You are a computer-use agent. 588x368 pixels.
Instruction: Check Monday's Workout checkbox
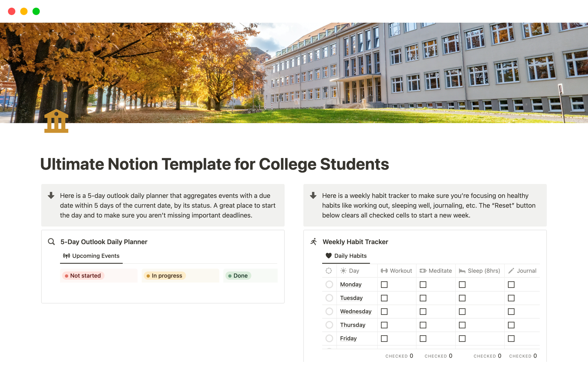click(x=384, y=285)
